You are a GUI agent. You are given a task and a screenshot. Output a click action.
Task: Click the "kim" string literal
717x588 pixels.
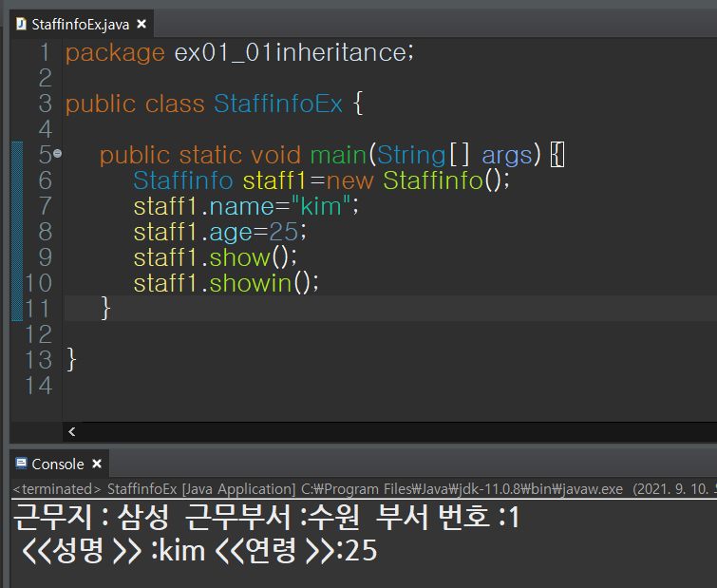point(321,206)
